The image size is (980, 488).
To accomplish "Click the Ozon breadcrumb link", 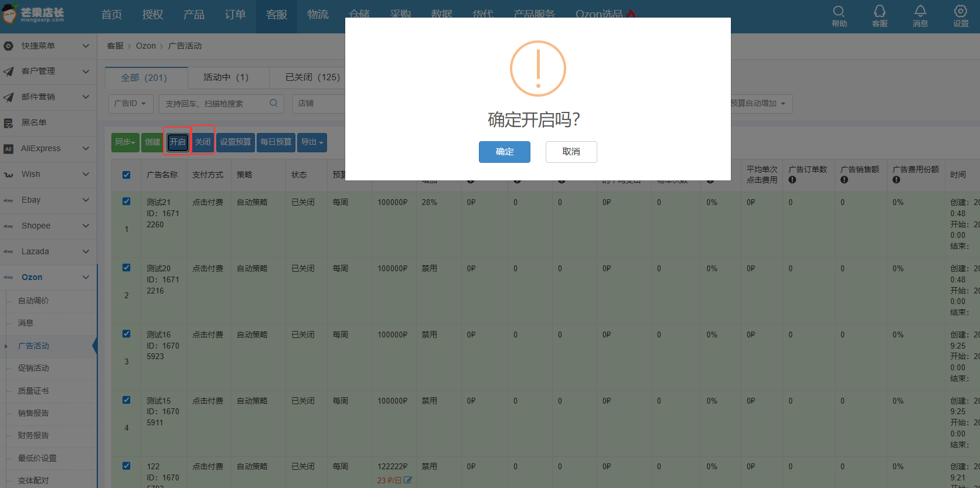I will click(x=146, y=46).
